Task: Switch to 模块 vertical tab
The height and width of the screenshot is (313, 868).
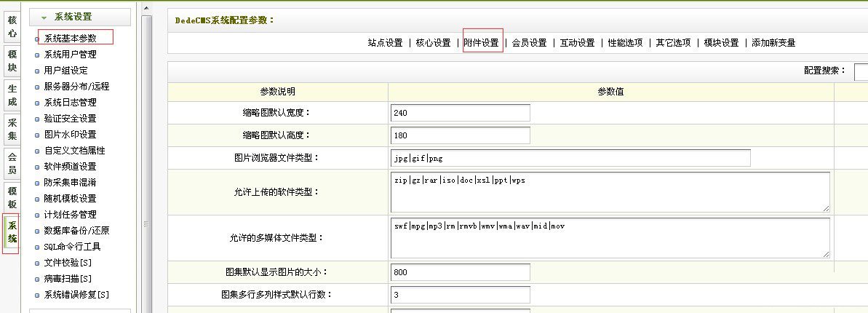Action: click(12, 61)
